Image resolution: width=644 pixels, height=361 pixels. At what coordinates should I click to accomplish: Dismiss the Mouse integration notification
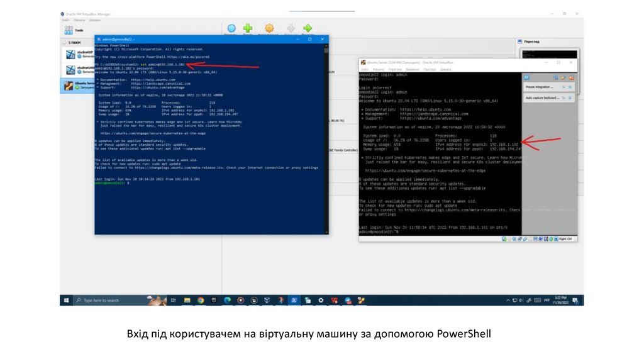[x=570, y=87]
